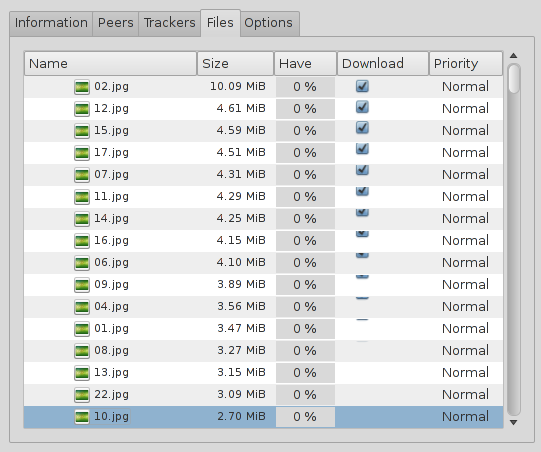Toggle the Download checkbox for 11.jpg
This screenshot has width=541, height=452.
click(x=362, y=191)
